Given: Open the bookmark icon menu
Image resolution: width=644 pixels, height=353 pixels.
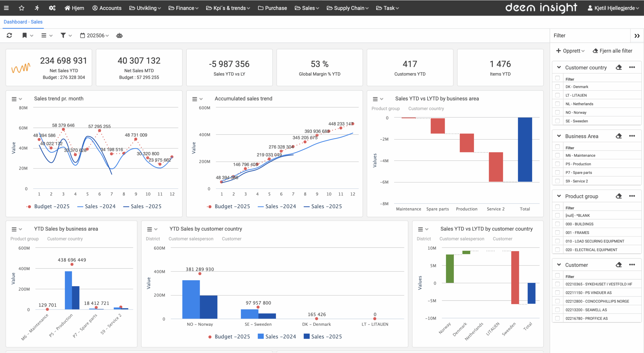Looking at the screenshot, I should click(x=25, y=36).
